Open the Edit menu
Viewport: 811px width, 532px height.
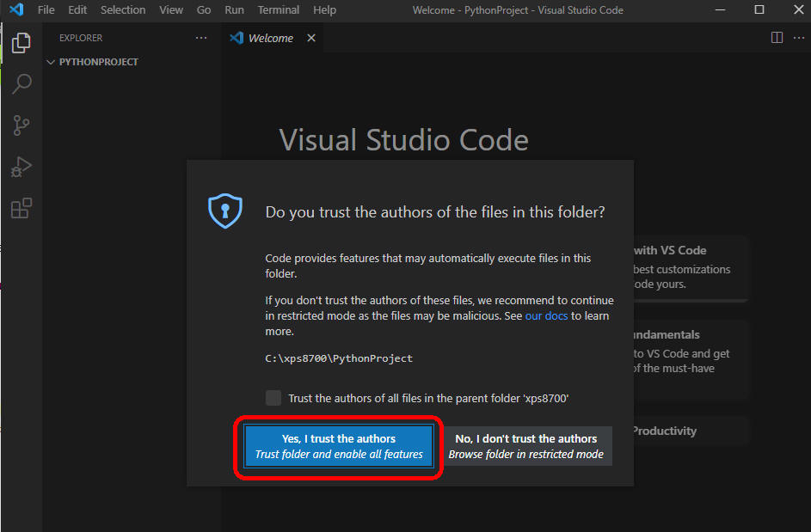77,9
